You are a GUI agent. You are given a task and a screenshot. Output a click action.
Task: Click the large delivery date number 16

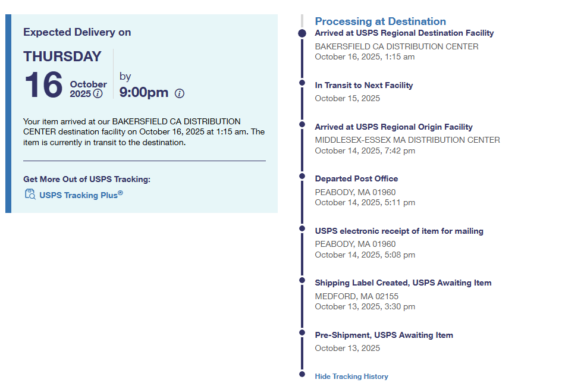point(43,85)
